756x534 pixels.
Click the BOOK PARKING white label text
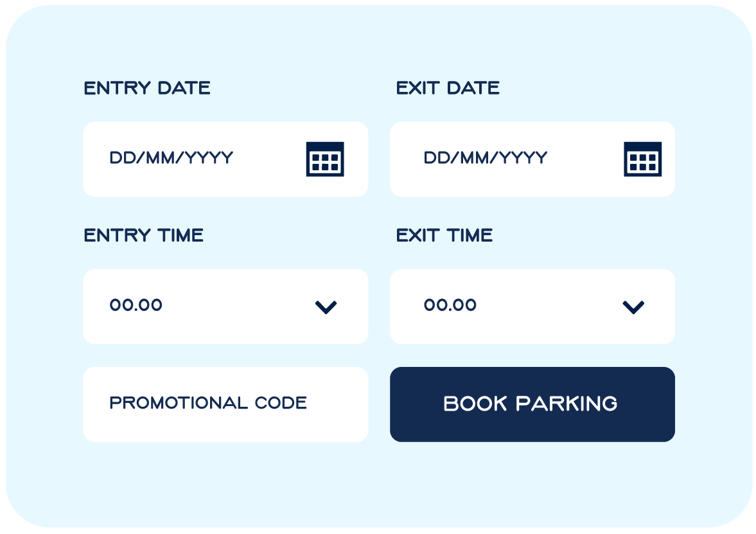531,404
